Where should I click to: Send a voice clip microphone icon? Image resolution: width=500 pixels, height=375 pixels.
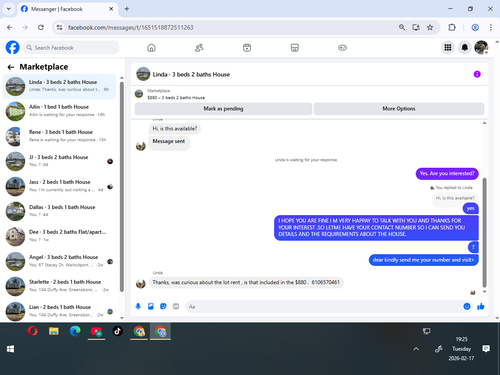pyautogui.click(x=138, y=306)
